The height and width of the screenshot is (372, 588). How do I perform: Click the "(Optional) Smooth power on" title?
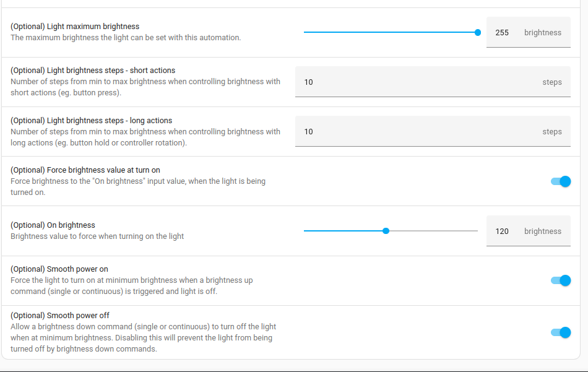[x=59, y=269]
